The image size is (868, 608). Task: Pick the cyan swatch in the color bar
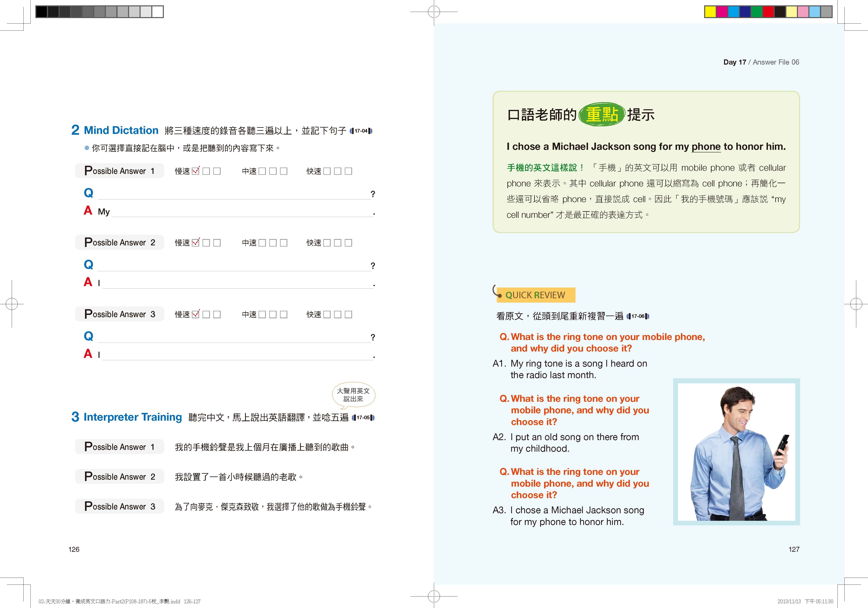(733, 12)
